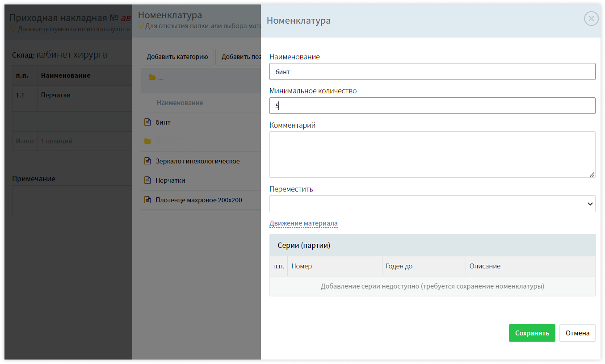605x364 pixels.
Task: Open the Движение материала link
Action: pyautogui.click(x=303, y=223)
